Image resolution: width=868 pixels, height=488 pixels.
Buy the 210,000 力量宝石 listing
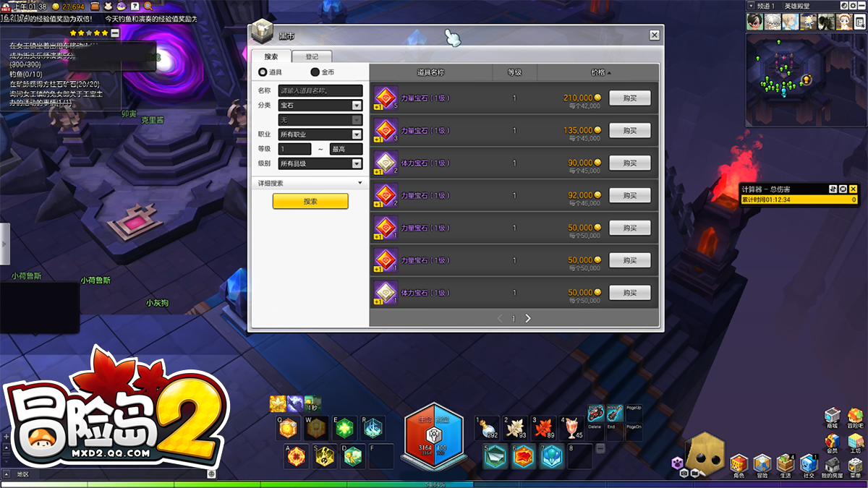[630, 98]
